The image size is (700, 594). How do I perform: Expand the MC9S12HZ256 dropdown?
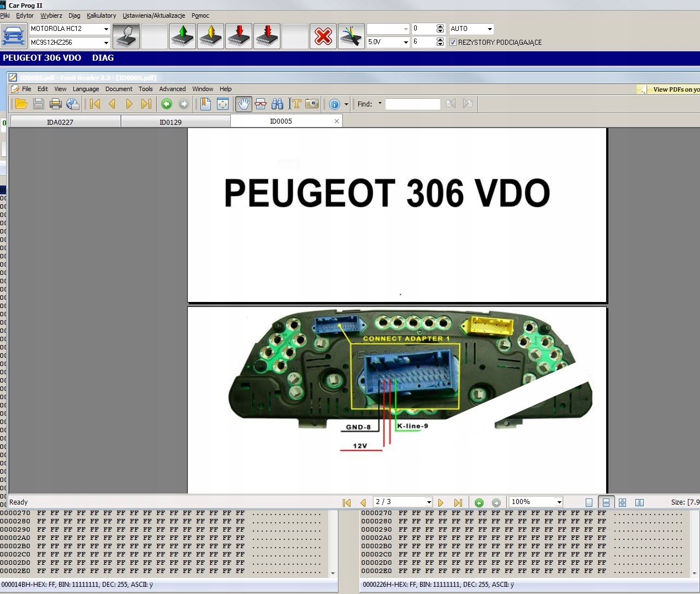click(x=70, y=43)
